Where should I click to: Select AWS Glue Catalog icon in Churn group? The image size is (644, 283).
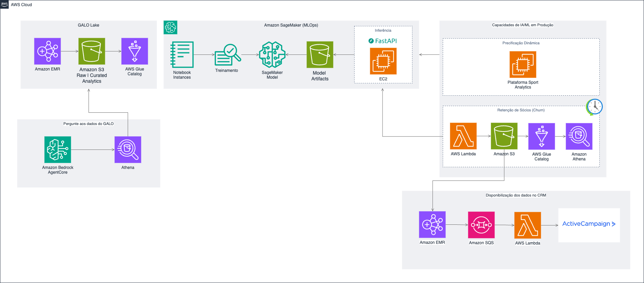click(541, 136)
